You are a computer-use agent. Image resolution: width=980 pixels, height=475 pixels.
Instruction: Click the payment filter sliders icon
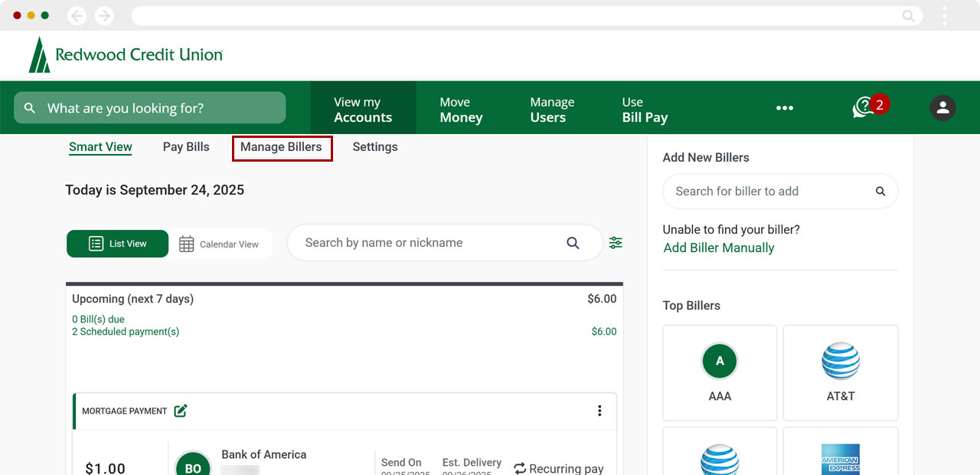(x=616, y=242)
